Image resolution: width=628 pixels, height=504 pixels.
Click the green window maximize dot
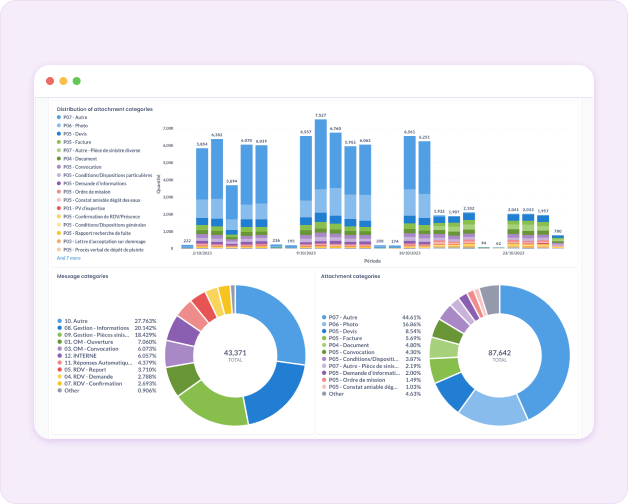coord(76,81)
